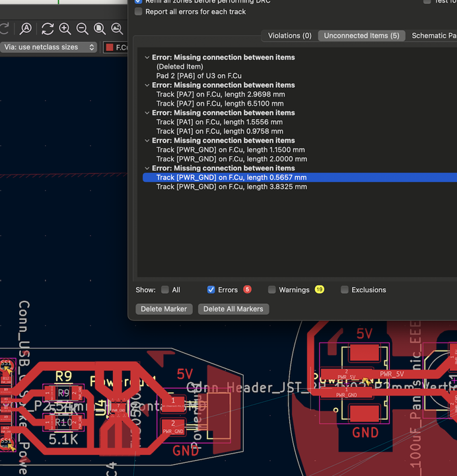Select Track [PA7] length 6.5100 mm
457x476 pixels.
pos(220,104)
